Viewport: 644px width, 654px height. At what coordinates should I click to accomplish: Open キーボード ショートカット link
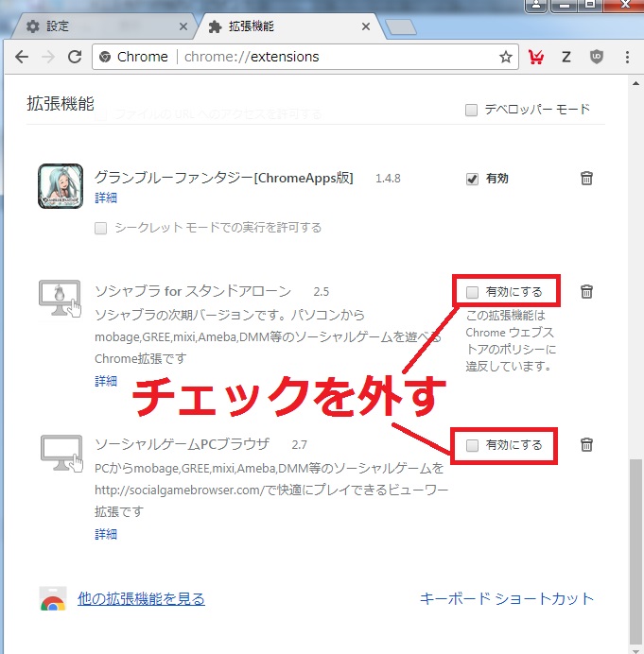(x=507, y=598)
